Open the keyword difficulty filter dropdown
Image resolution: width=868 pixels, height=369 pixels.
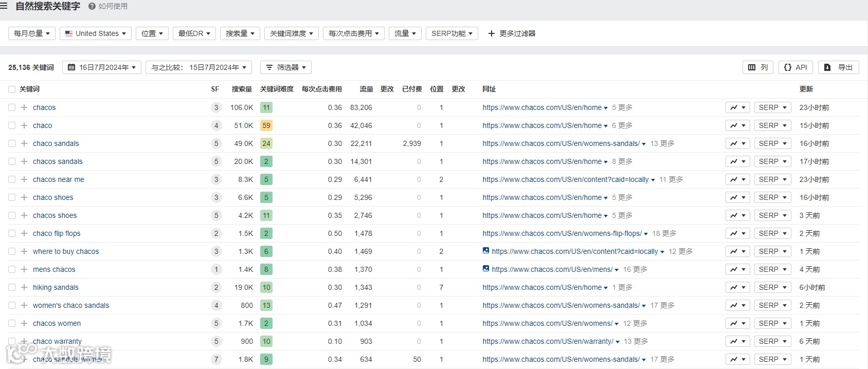pos(292,33)
